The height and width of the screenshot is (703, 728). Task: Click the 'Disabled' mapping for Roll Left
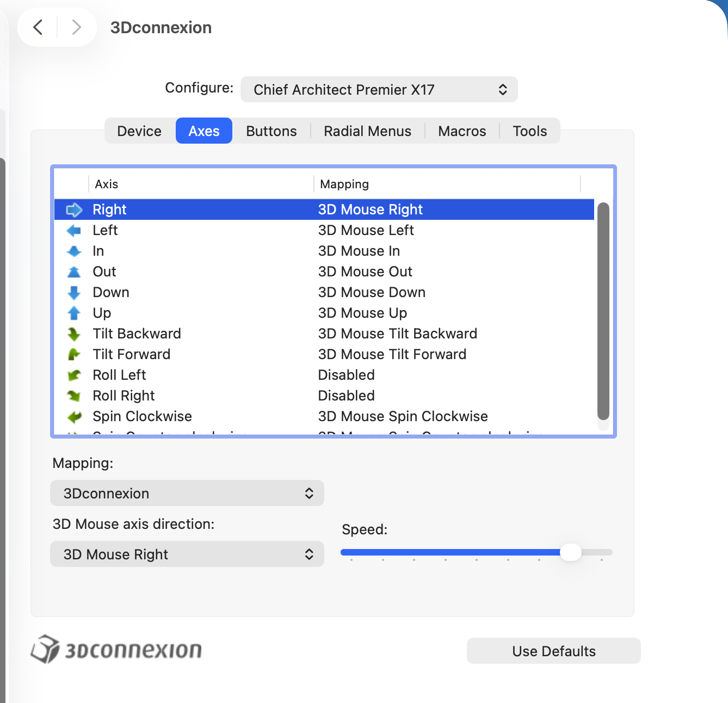point(347,375)
